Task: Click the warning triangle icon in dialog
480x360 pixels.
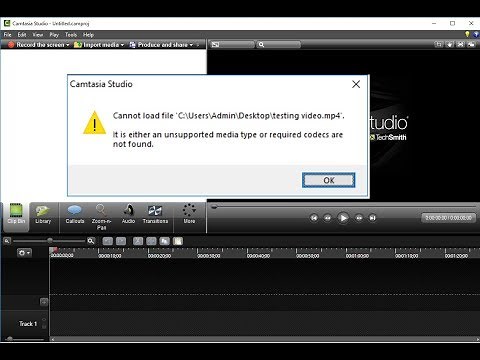Action: [95, 123]
